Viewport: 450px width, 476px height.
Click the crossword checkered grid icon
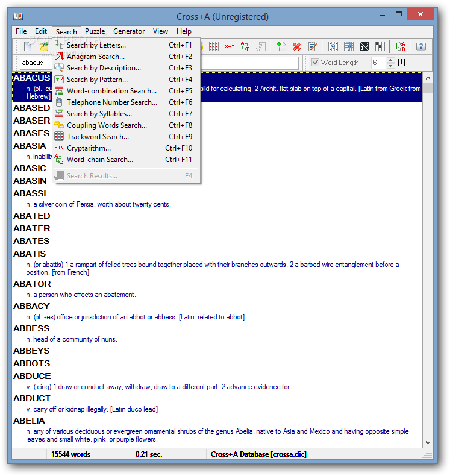tap(380, 46)
